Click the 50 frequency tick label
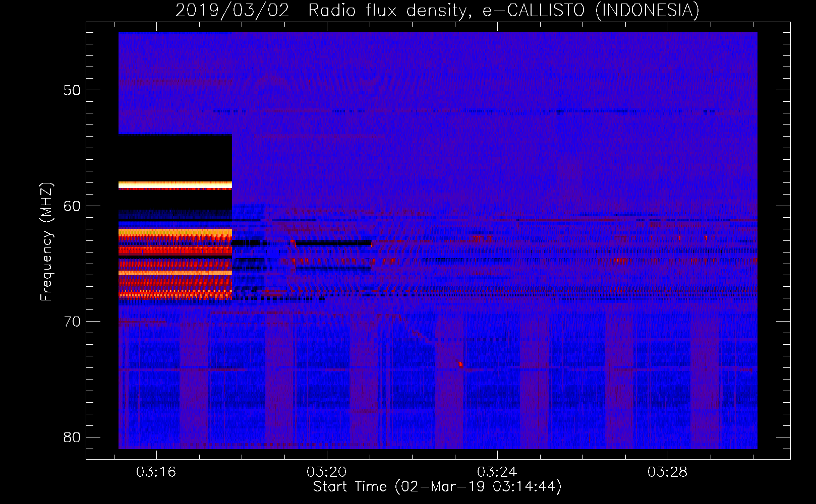Image resolution: width=816 pixels, height=504 pixels. (x=72, y=90)
